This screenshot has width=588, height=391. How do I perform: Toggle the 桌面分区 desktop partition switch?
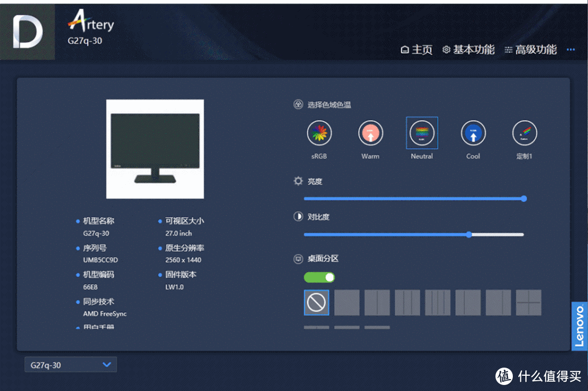[x=319, y=277]
